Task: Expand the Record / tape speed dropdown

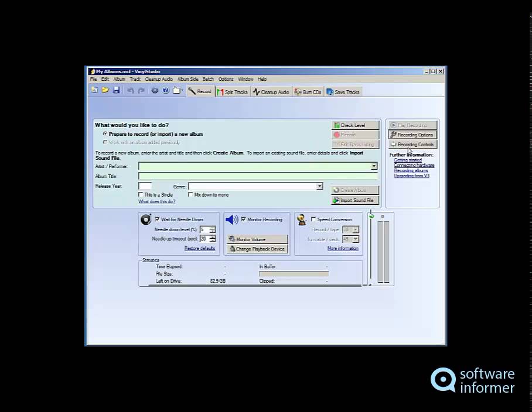Action: (x=355, y=230)
